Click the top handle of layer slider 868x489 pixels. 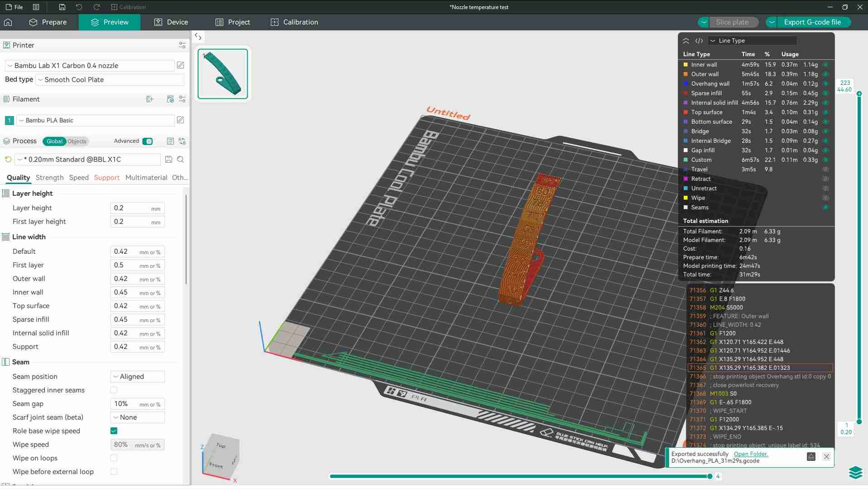tap(859, 94)
